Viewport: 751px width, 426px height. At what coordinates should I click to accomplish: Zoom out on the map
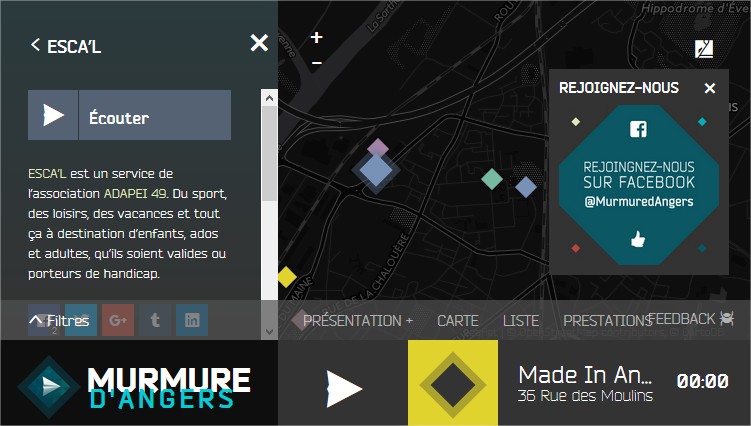[x=317, y=63]
